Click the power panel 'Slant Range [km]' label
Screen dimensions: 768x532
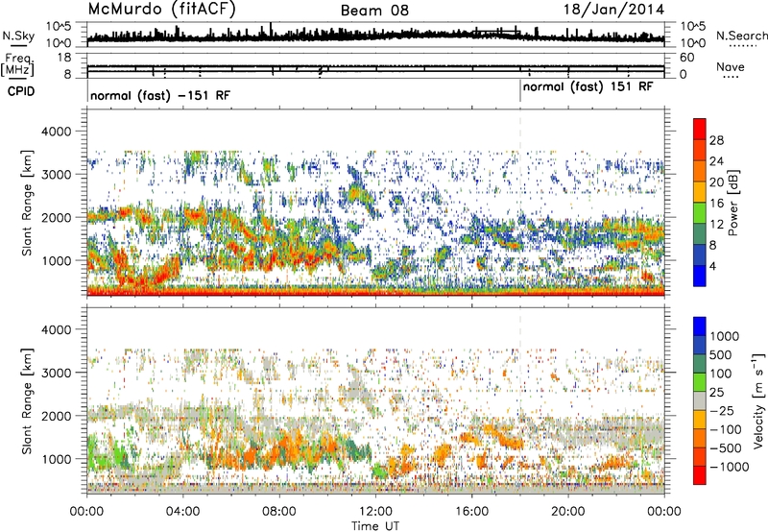27,203
